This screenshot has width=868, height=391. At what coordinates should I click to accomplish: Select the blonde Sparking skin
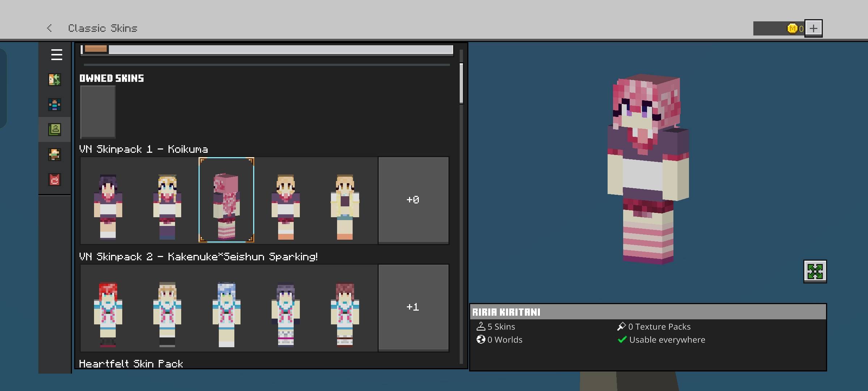coord(167,314)
